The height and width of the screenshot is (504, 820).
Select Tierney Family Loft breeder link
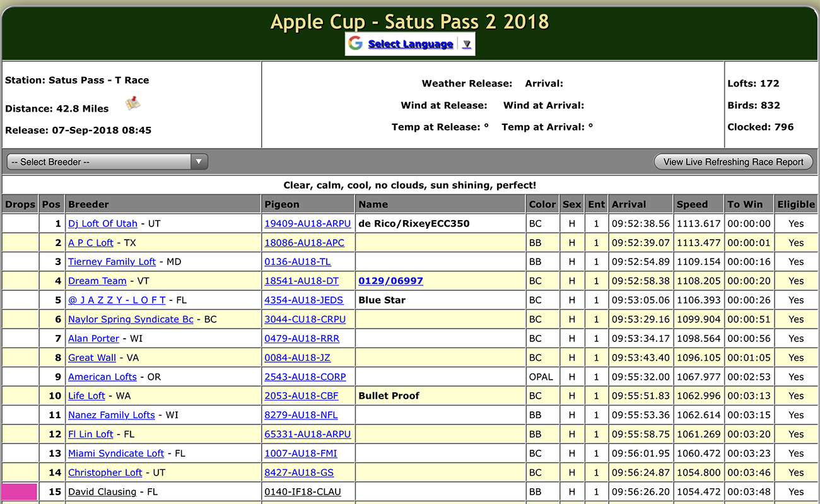click(112, 262)
